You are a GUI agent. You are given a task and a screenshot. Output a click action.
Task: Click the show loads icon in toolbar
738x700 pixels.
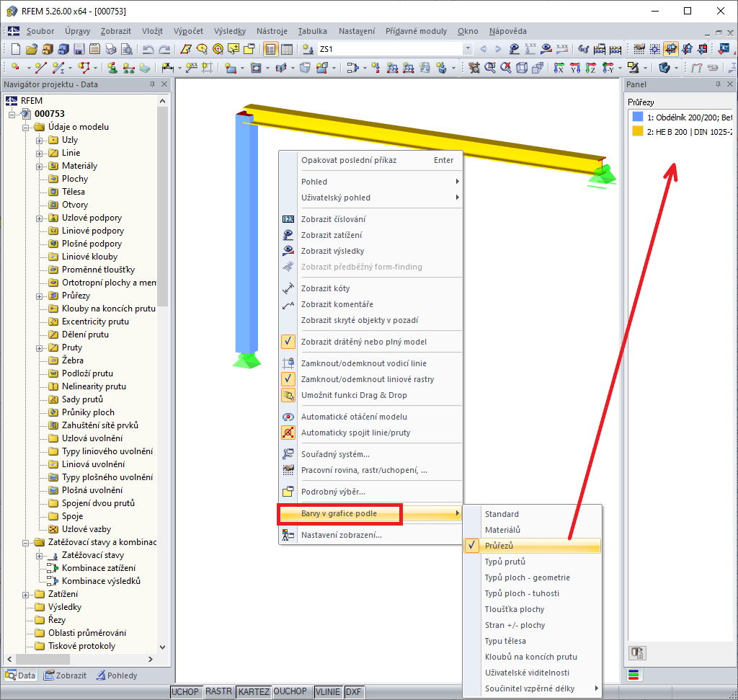pyautogui.click(x=515, y=49)
